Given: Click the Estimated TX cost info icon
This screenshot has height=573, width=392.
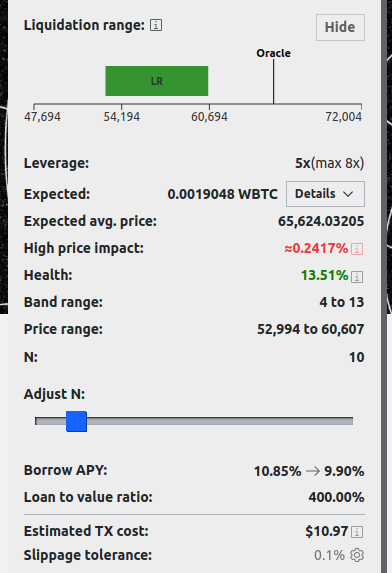Looking at the screenshot, I should pyautogui.click(x=357, y=532).
